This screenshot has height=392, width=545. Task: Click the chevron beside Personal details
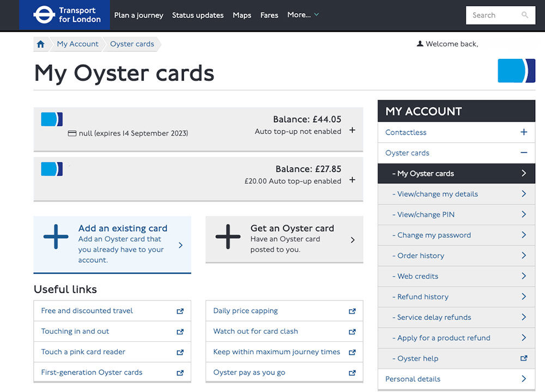[x=524, y=378]
